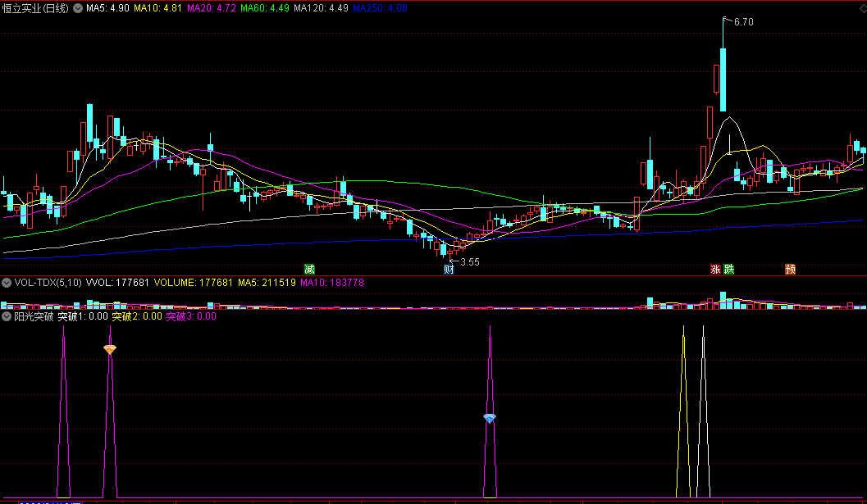The width and height of the screenshot is (867, 504).
Task: Click the 突破3: 0.00 value
Action: (191, 316)
